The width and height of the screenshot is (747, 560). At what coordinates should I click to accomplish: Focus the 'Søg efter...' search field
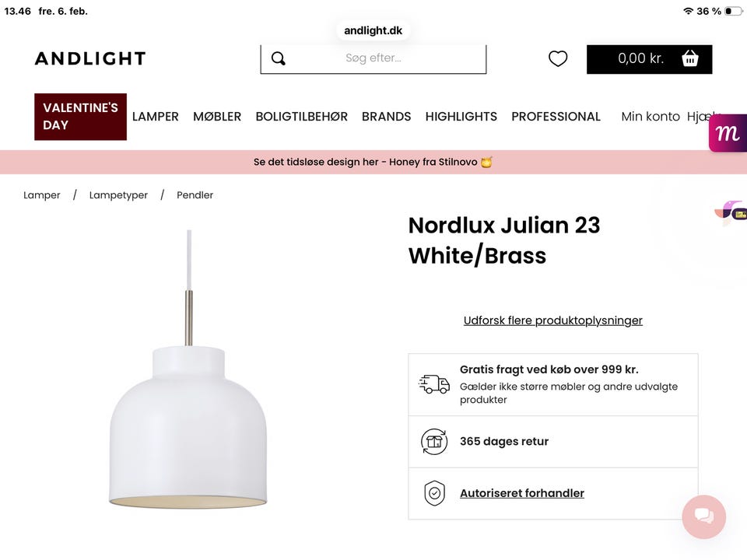point(373,59)
